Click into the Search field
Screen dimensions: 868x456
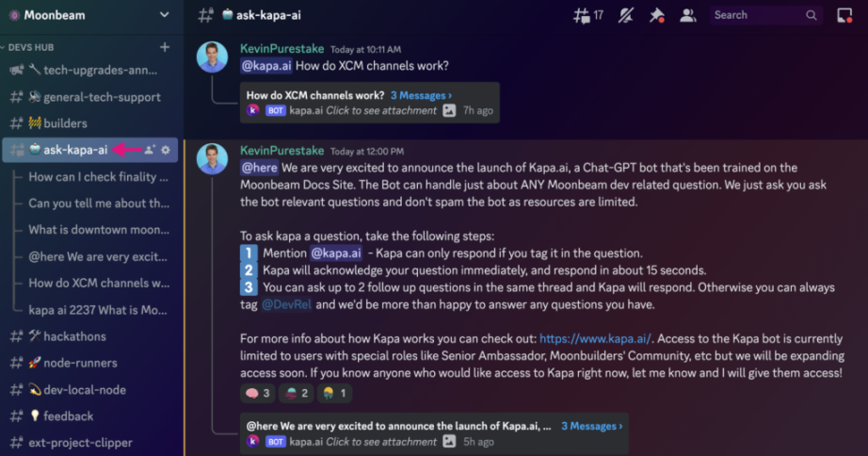pyautogui.click(x=755, y=15)
